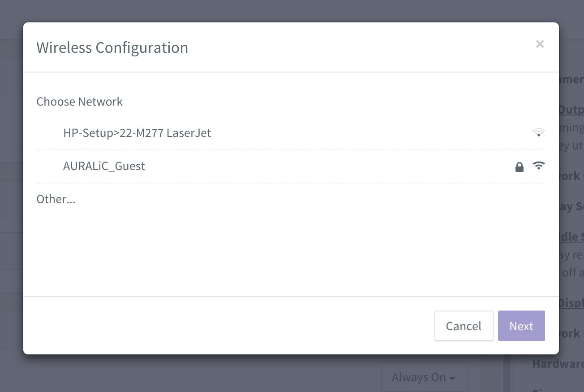
Task: Select the HP-Setup>22-M277 LaserJet network
Action: tap(291, 133)
